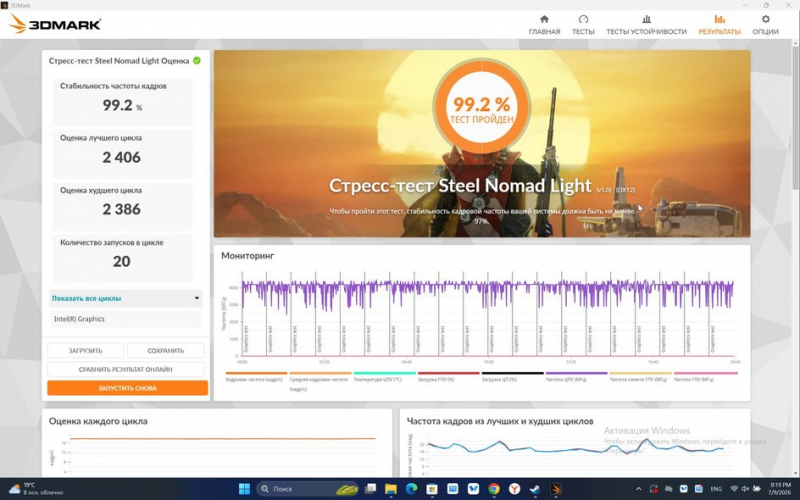This screenshot has height=500, width=800.
Task: Click inside the Мониторинг frequency chart
Action: (487, 314)
